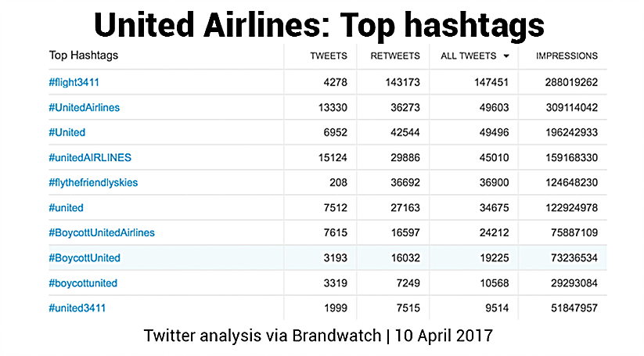The height and width of the screenshot is (356, 644).
Task: Sort by the RETWEETS column header
Action: point(394,56)
